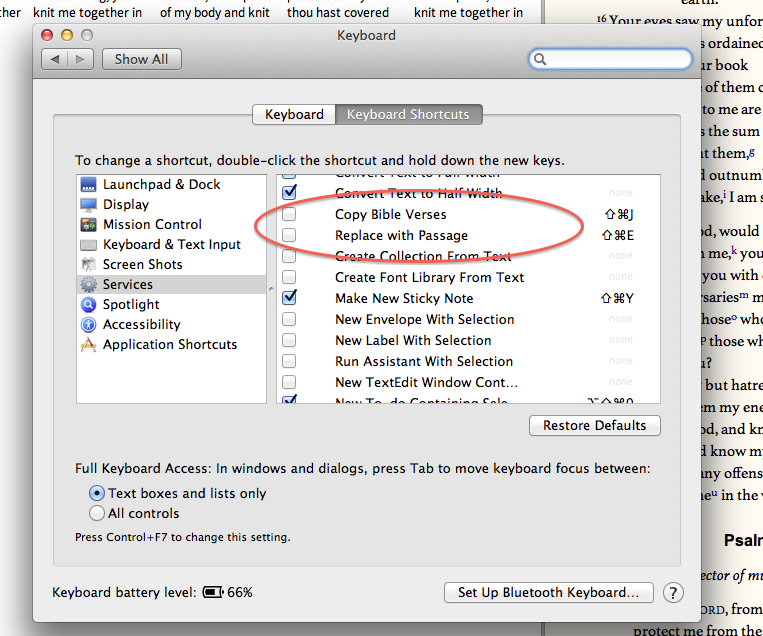Click the Services gear icon
Viewport: 763px width, 636px height.
[x=88, y=284]
